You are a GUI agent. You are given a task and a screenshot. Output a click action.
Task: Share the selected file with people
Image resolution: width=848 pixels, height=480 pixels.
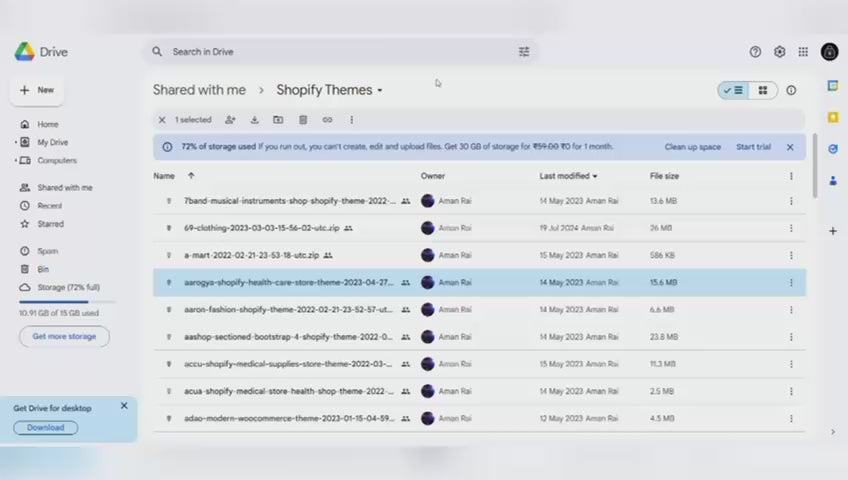click(x=230, y=120)
